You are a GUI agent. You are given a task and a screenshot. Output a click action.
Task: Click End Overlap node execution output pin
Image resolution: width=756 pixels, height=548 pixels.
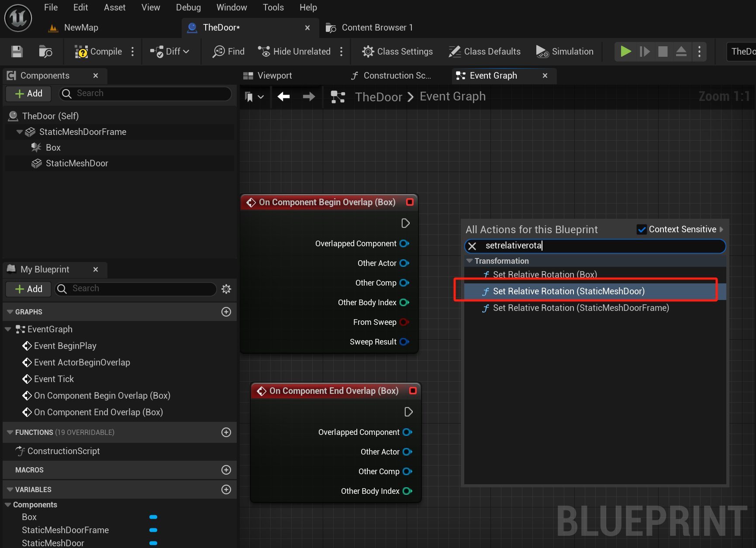408,412
